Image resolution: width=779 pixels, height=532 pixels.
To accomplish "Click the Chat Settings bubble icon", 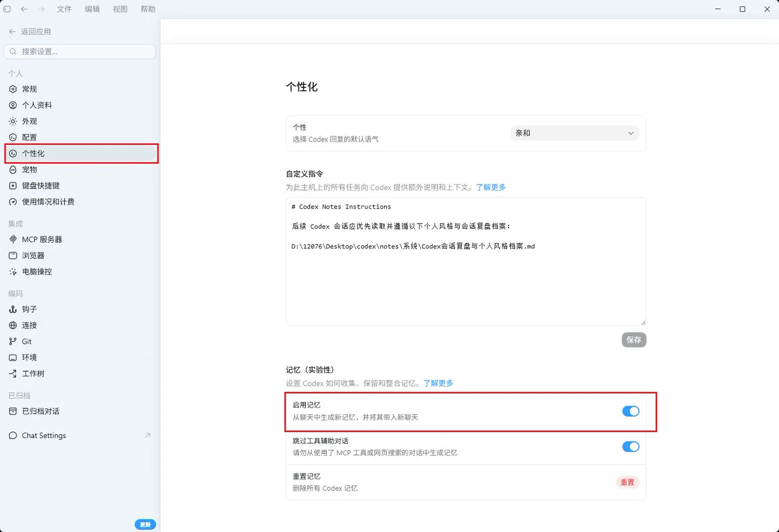I will click(x=13, y=435).
